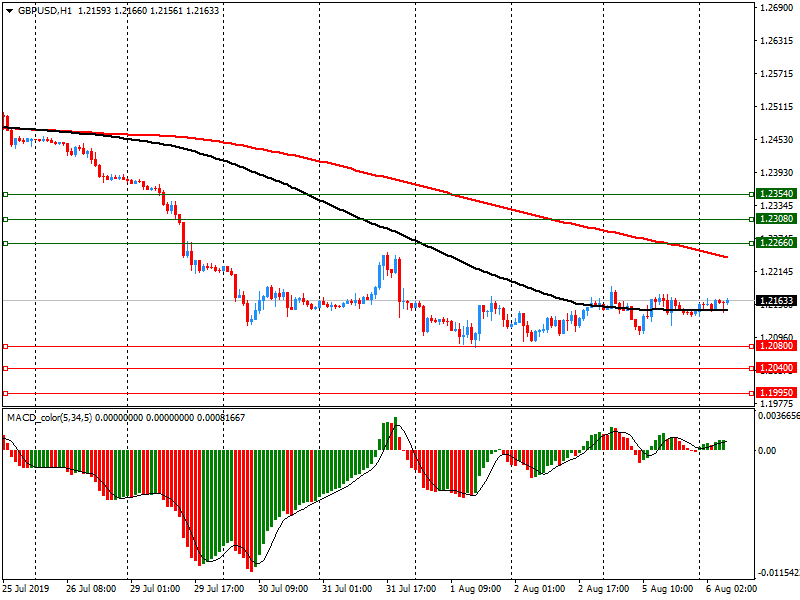Click the right-end handle of the 1.23540 line
The width and height of the screenshot is (800, 600).
[x=752, y=194]
